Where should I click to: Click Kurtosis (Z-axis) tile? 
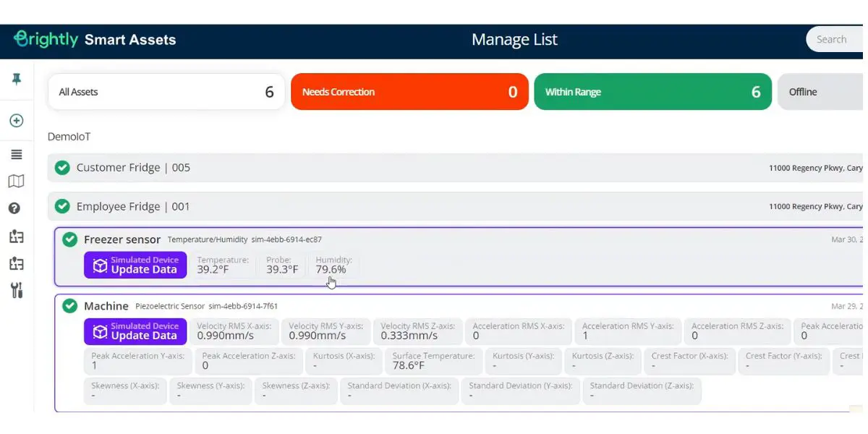click(x=603, y=361)
